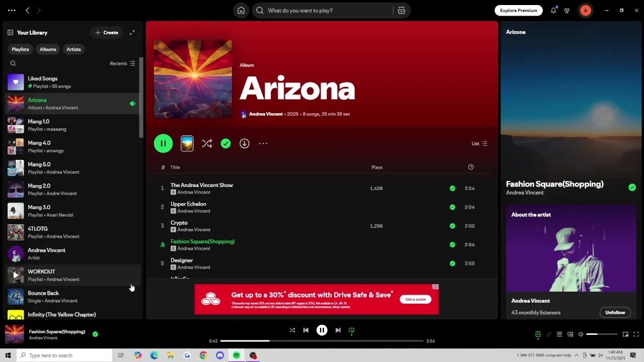Screen dimensions: 644x362
Task: Select the Upper Echelon track
Action: (x=188, y=204)
